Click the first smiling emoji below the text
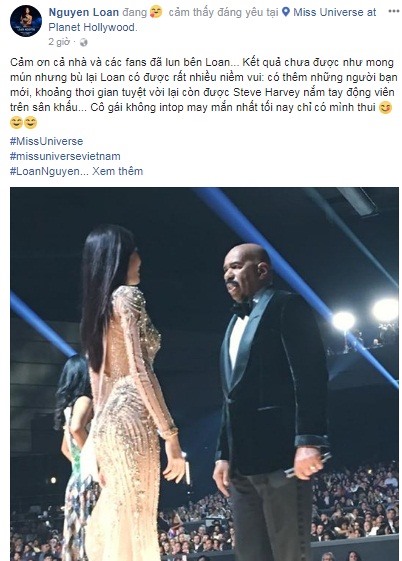 [x=16, y=122]
